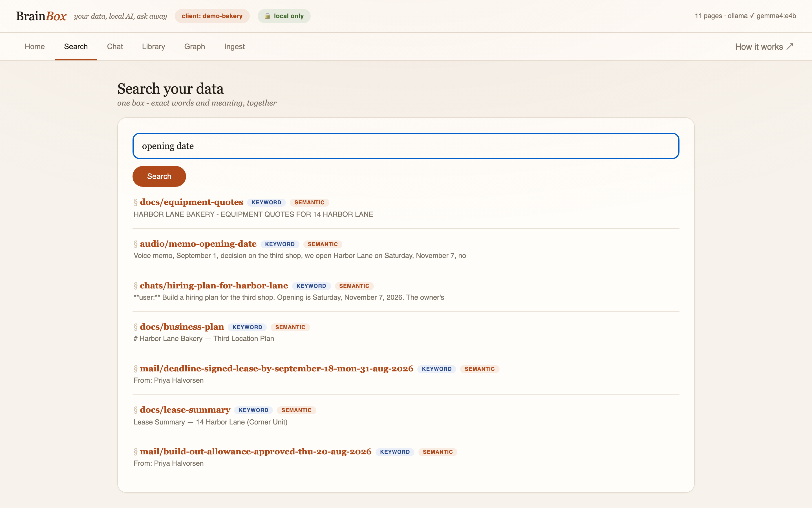Open result docs/equipment-quotes
812x508 pixels.
191,202
